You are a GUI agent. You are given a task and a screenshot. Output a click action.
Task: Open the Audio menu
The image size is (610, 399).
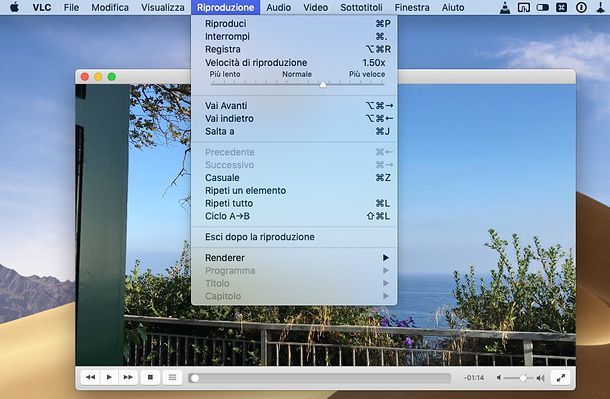pos(279,7)
